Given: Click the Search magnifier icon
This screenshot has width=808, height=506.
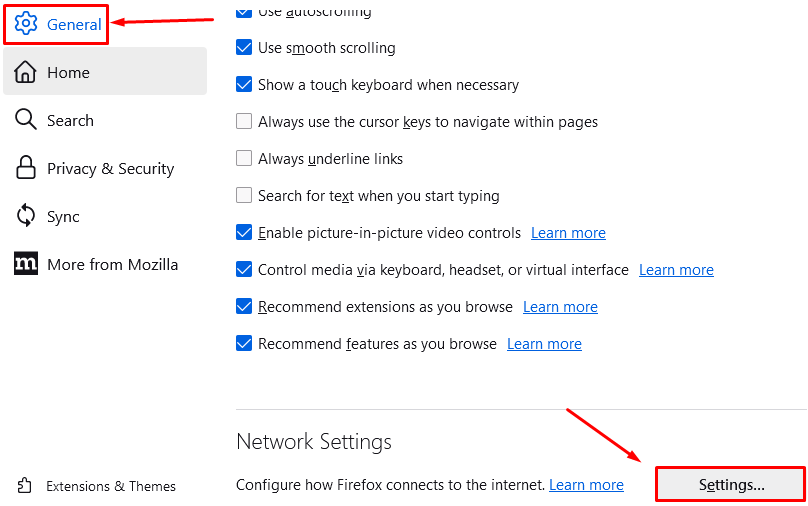Looking at the screenshot, I should point(25,120).
